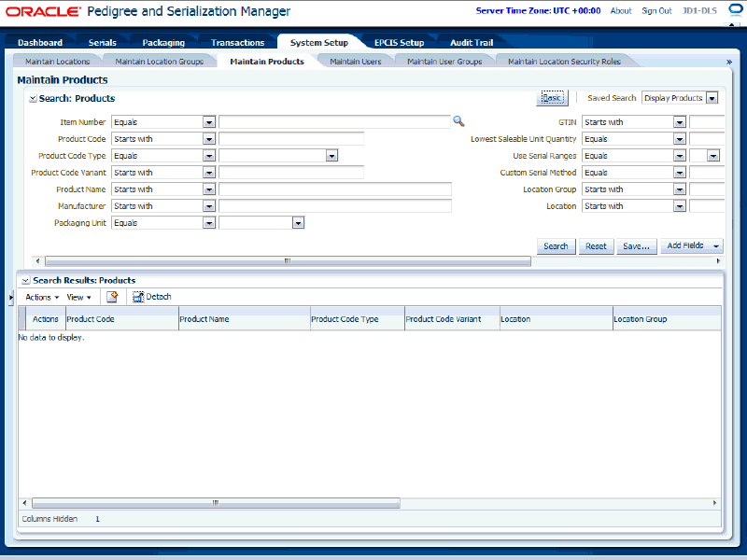747x560 pixels.
Task: Click the Save... button
Action: (x=637, y=246)
